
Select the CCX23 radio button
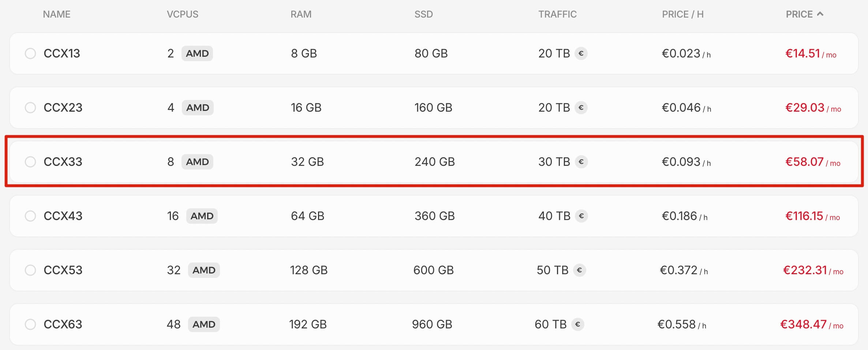point(30,108)
